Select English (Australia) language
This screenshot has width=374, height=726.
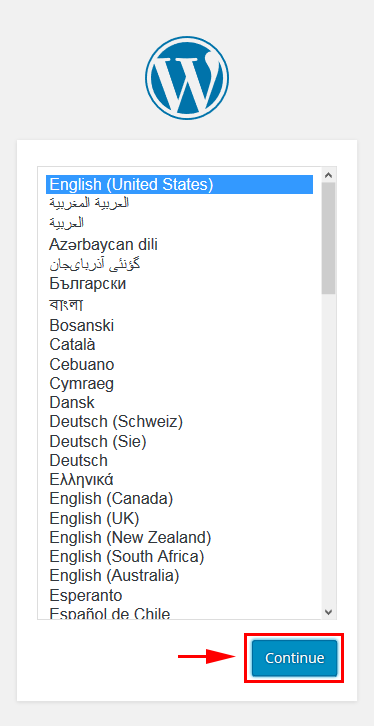180,576
